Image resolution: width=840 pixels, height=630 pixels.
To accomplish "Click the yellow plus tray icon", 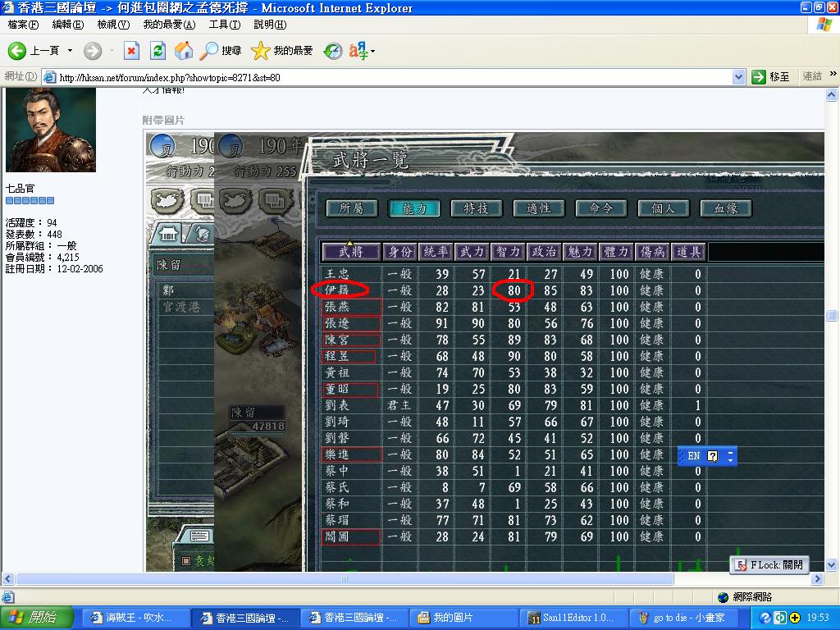I will coord(794,618).
